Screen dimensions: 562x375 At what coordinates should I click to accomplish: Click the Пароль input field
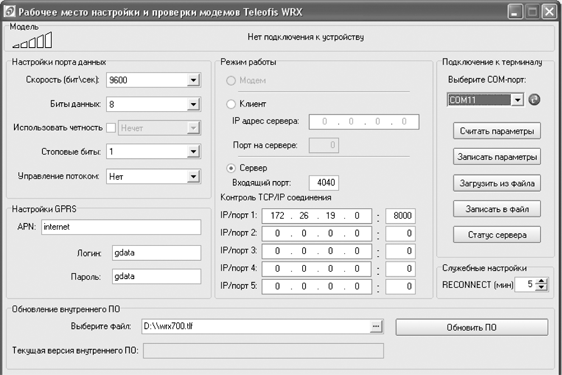point(157,276)
